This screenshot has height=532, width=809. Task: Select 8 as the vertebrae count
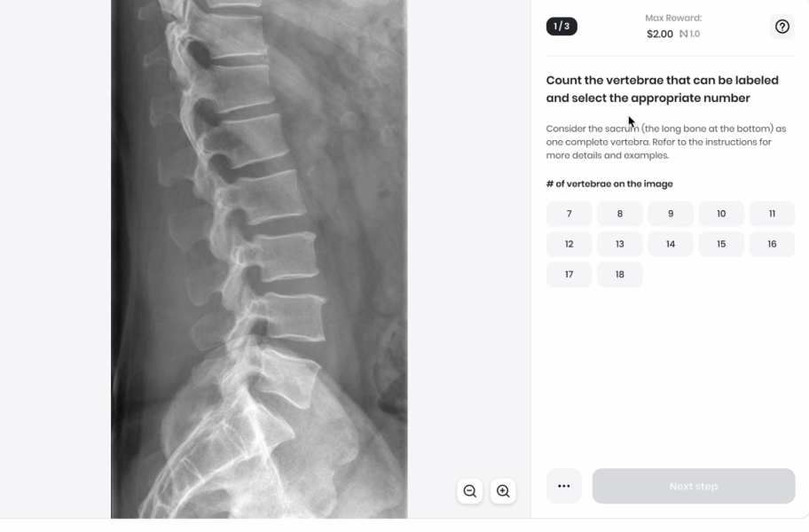(620, 214)
